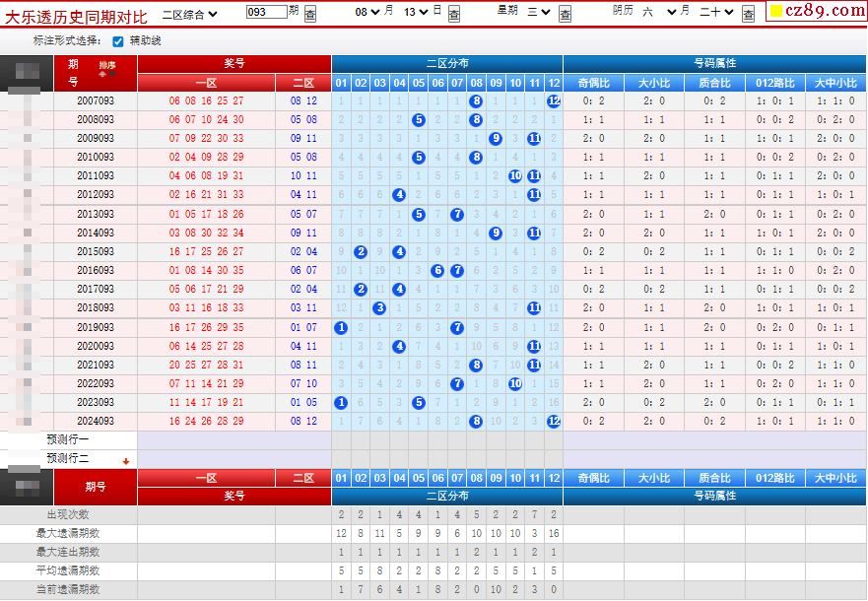Open the cz89.com site link
Viewport: 868px width, 601px height.
(817, 11)
